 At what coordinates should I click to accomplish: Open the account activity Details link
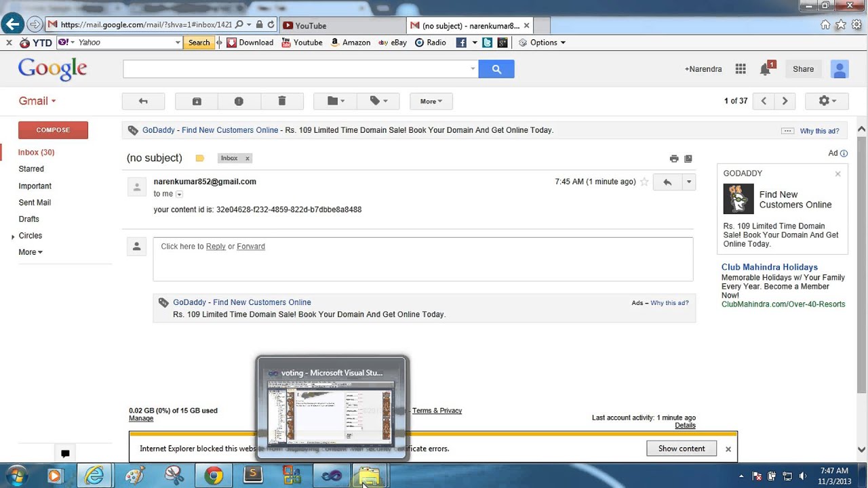pos(685,426)
